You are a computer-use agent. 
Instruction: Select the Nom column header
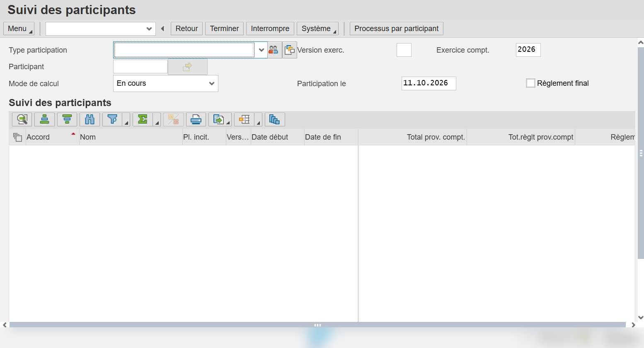131,137
